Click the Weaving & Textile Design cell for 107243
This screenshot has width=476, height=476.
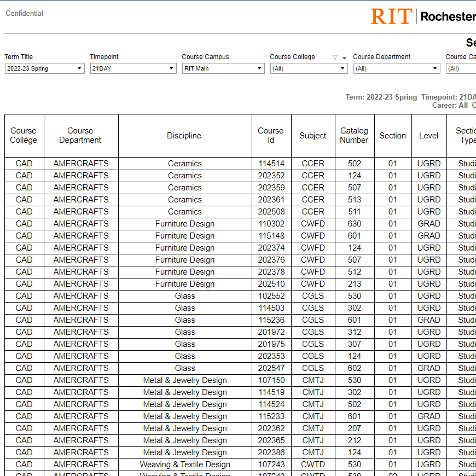tap(185, 465)
